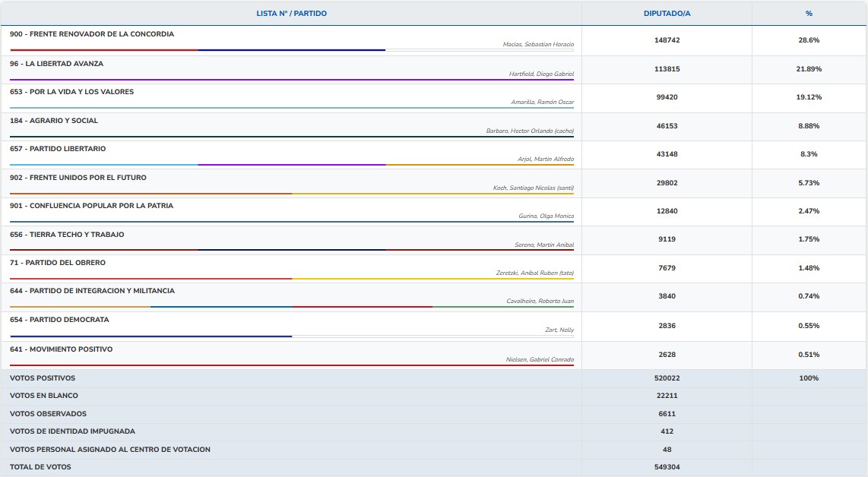This screenshot has height=477, width=868.
Task: Click the DIPUTADO/A column header
Action: [x=667, y=14]
